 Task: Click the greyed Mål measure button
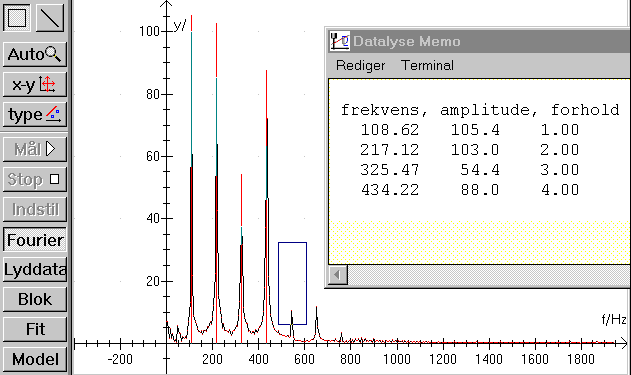click(35, 149)
